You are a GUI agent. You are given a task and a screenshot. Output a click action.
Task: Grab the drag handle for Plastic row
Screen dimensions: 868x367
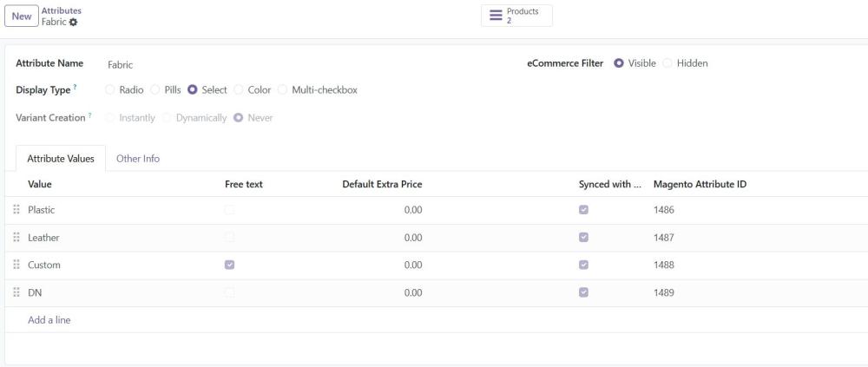16,210
